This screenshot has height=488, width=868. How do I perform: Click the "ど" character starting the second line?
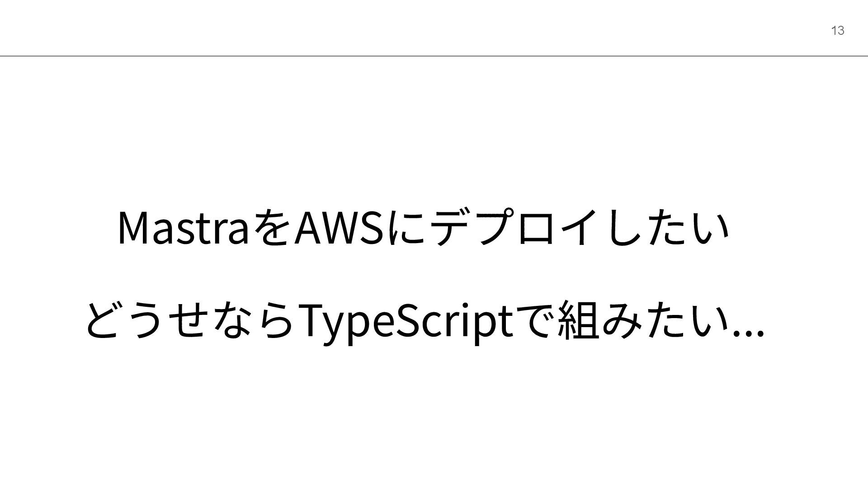[x=104, y=322]
